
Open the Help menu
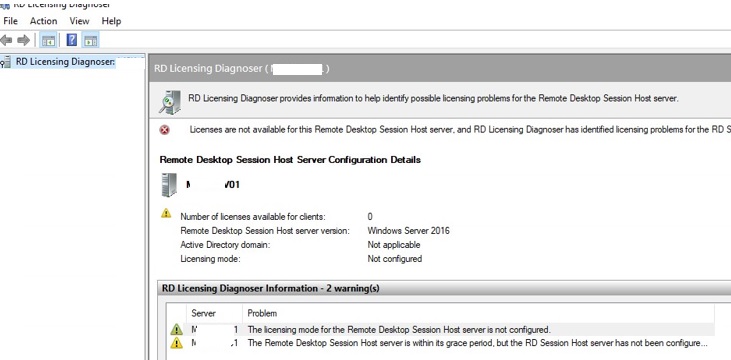[111, 21]
